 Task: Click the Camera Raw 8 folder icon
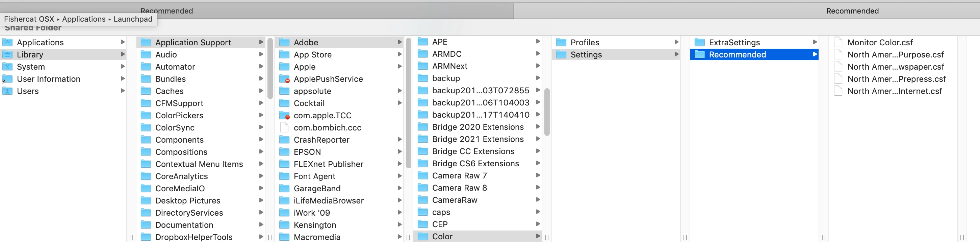pos(423,188)
